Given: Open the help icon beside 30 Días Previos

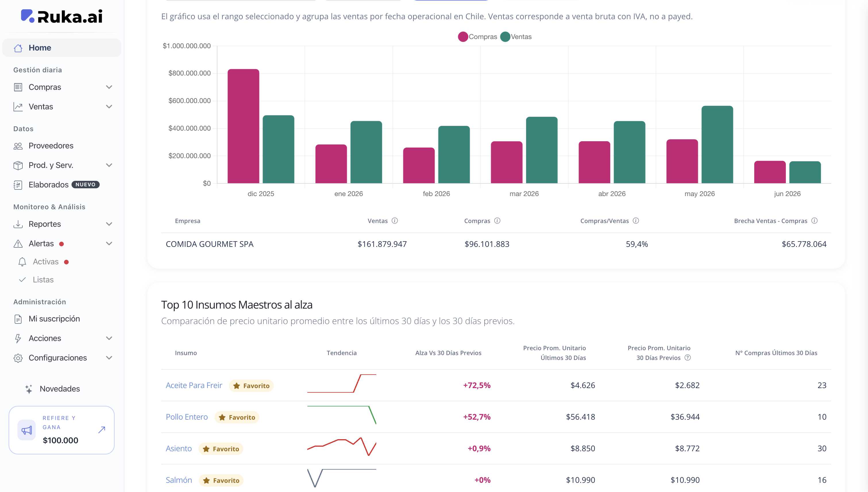Looking at the screenshot, I should click(687, 357).
